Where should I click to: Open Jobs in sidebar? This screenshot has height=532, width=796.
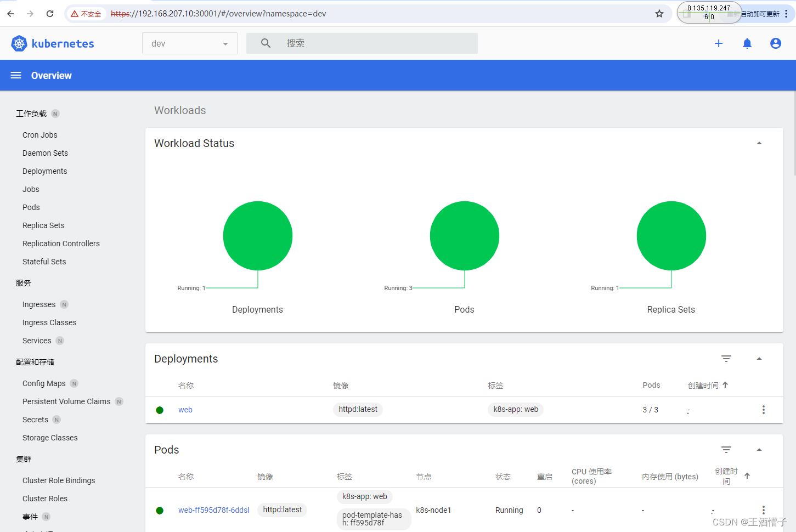point(31,189)
